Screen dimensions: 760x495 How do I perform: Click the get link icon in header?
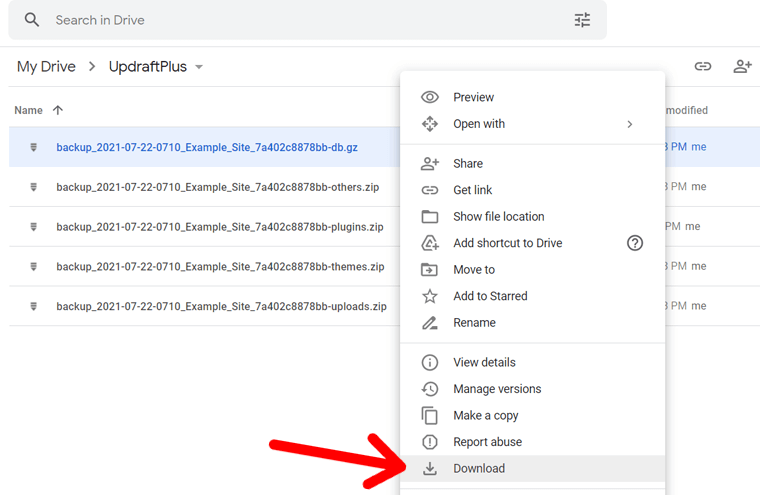pos(703,66)
